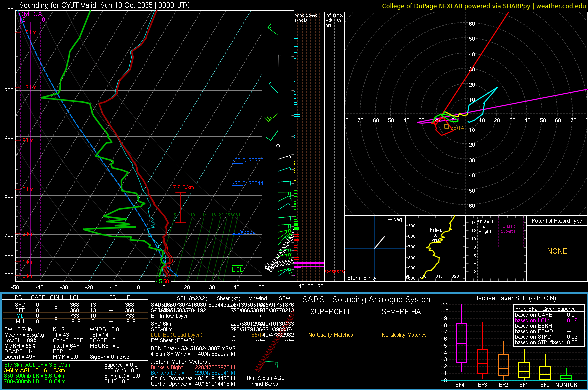
Task: Click the SigSvr = 0 m3/s3 value
Action: pyautogui.click(x=110, y=357)
